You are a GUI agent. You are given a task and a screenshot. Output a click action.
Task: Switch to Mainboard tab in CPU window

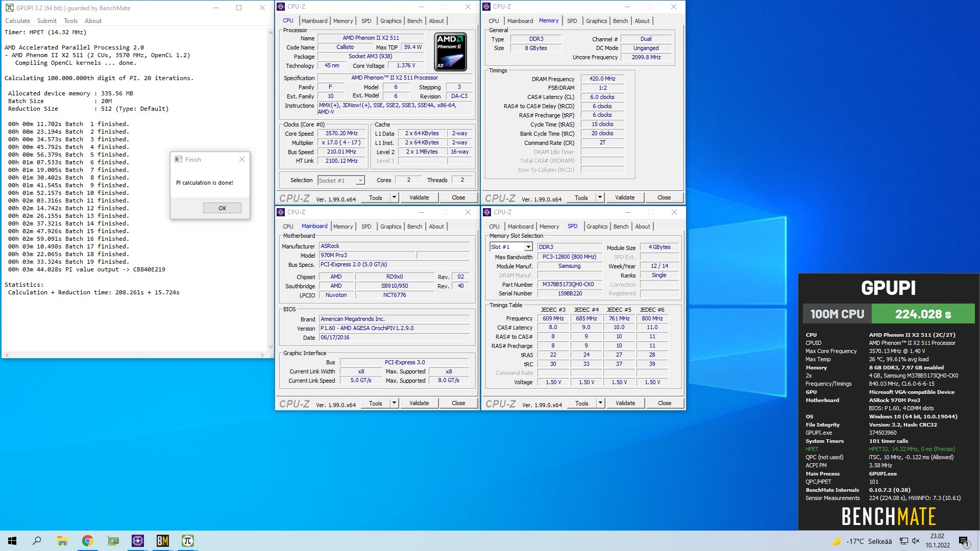[314, 21]
